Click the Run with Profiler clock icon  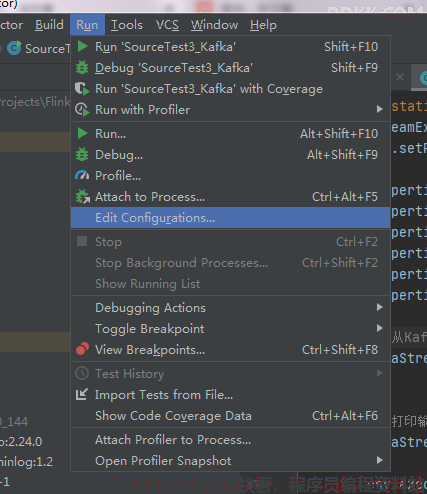[82, 110]
